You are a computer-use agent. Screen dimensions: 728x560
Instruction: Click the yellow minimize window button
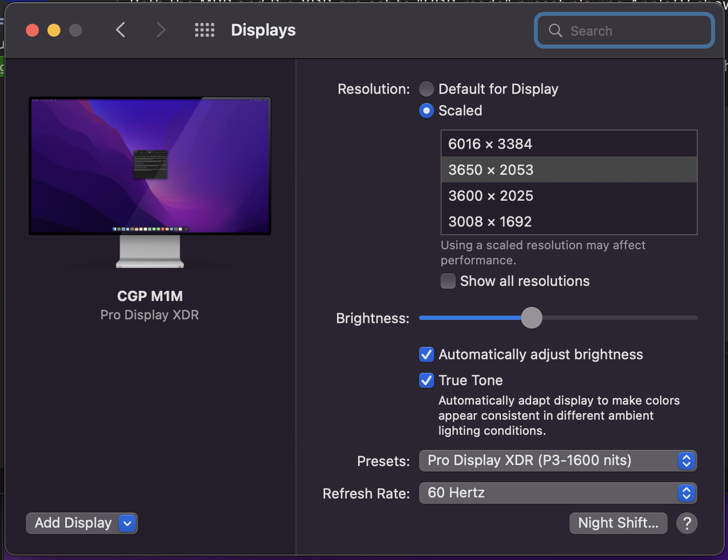pyautogui.click(x=54, y=30)
